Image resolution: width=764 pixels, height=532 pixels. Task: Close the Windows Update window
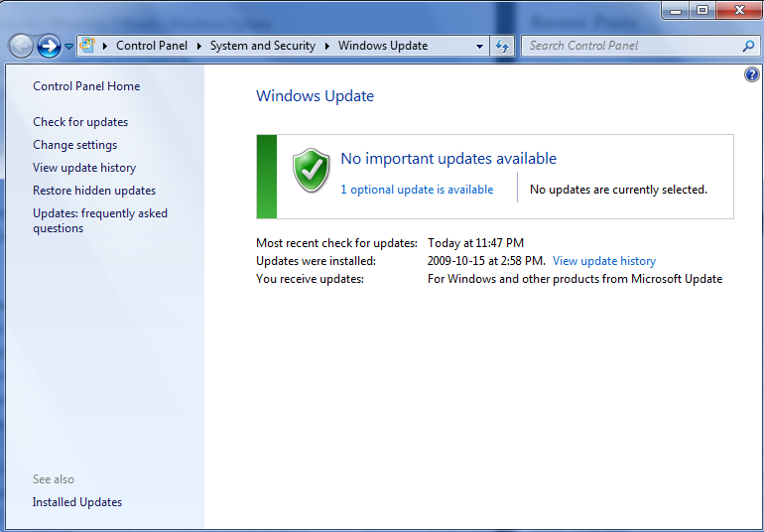click(738, 11)
